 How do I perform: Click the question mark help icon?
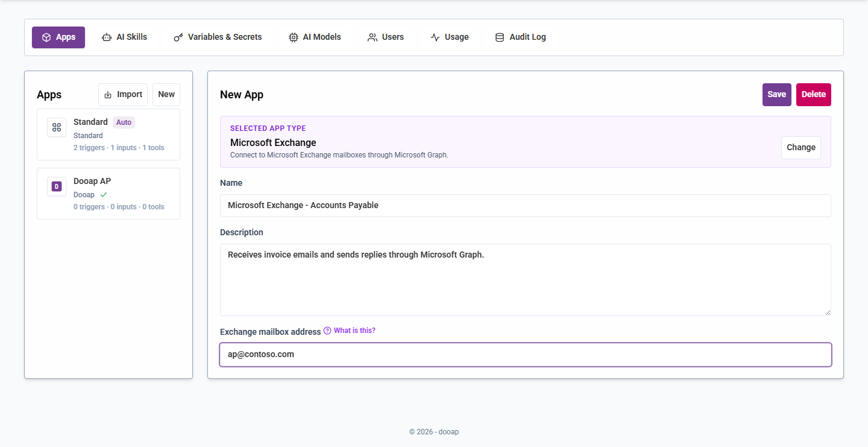(x=327, y=331)
